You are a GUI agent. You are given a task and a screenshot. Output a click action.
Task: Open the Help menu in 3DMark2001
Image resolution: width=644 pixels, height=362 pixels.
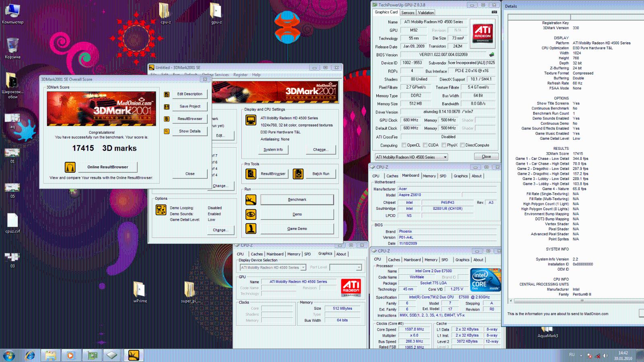(256, 75)
